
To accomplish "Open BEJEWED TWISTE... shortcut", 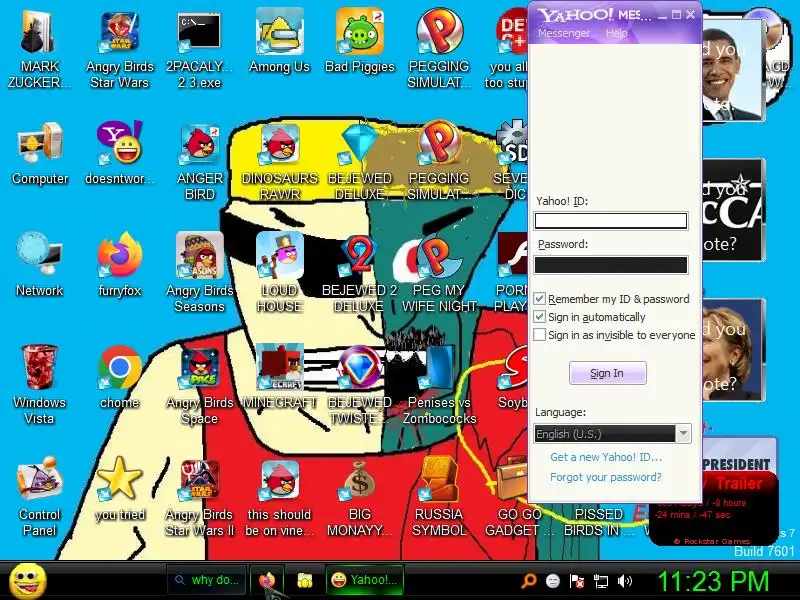I will 360,384.
